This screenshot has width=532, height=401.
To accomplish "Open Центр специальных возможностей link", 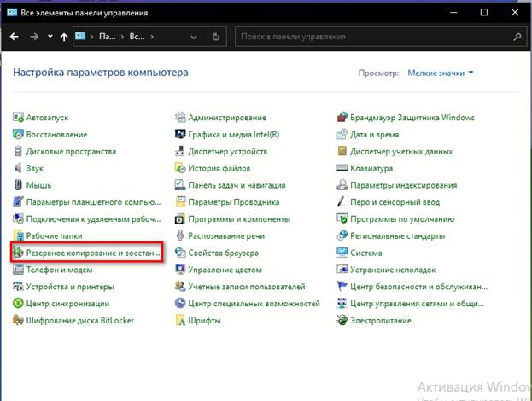I will coord(254,304).
